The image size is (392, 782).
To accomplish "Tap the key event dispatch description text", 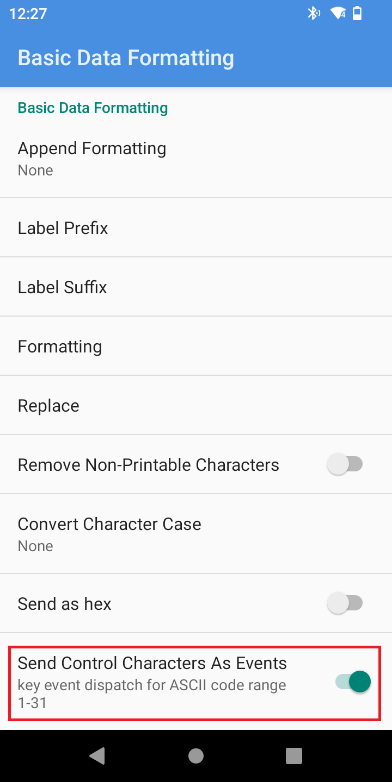I will tap(152, 694).
